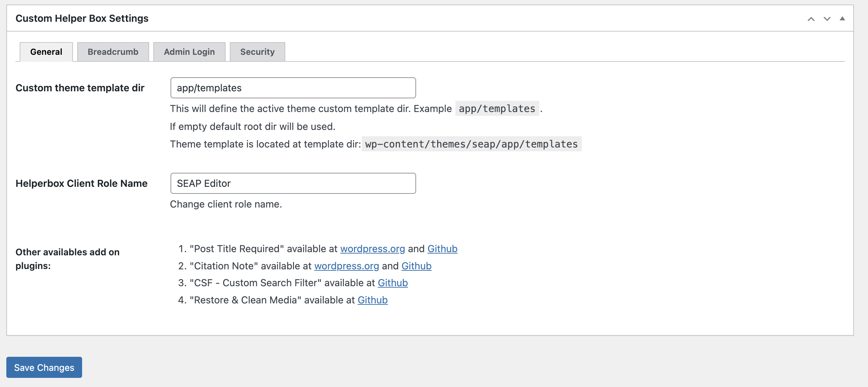Switch to the Security tab
This screenshot has width=868, height=387.
257,52
